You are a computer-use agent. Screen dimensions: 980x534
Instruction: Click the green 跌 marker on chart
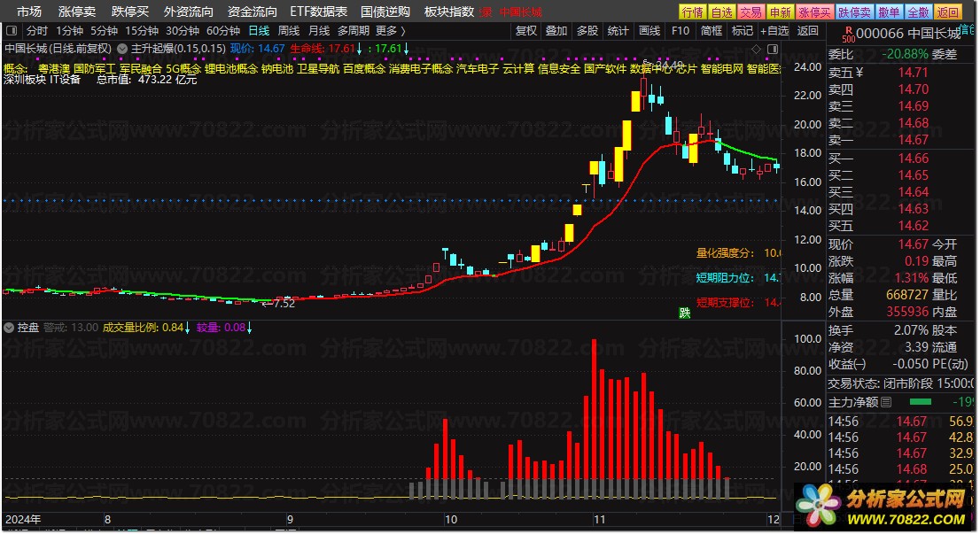click(x=685, y=313)
